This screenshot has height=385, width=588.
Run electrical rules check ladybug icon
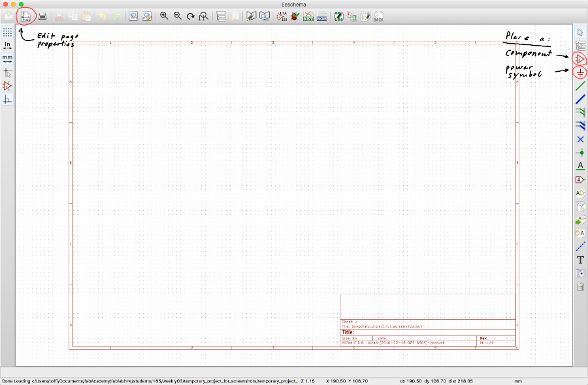tap(295, 16)
